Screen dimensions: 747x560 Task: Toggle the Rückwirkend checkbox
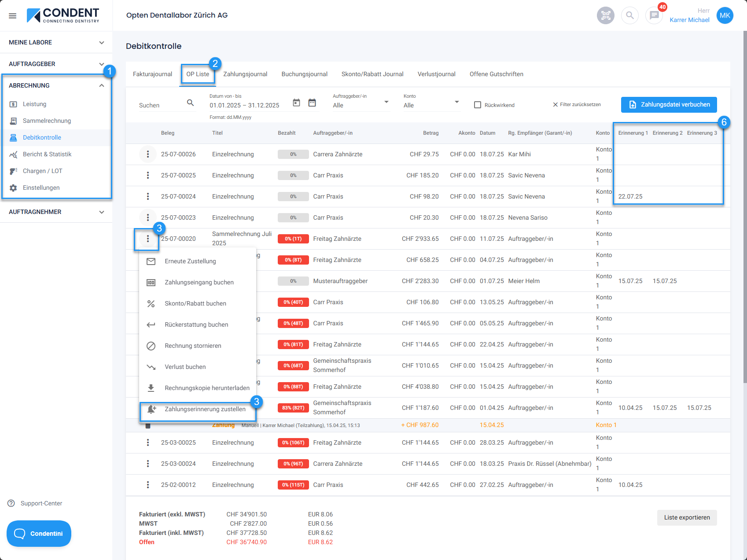478,105
